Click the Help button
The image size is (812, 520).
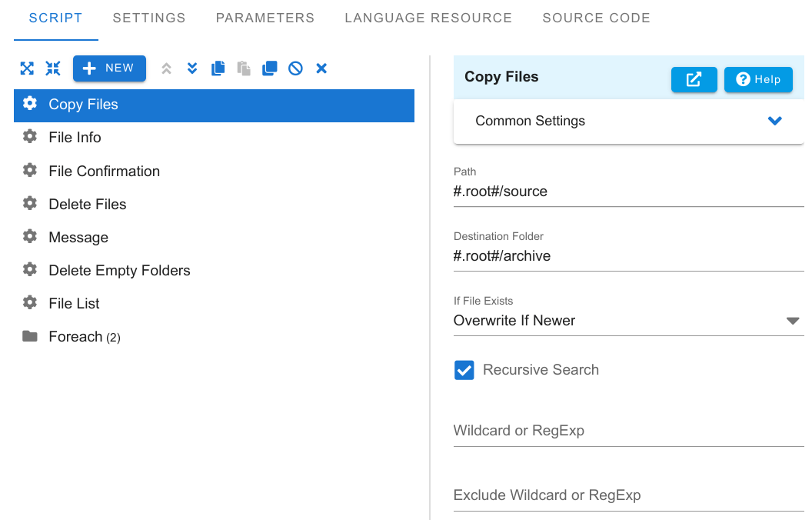tap(758, 79)
